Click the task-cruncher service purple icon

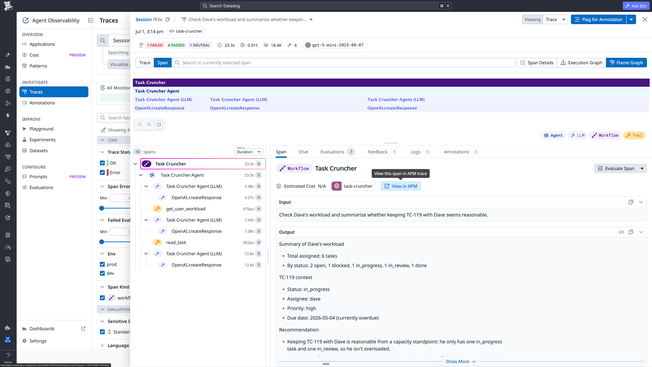[x=336, y=186]
